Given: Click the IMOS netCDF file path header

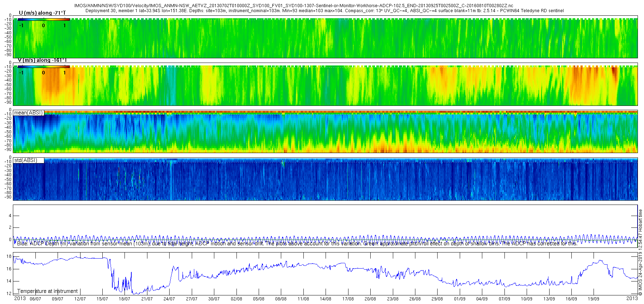Looking at the screenshot, I should 293,6.
